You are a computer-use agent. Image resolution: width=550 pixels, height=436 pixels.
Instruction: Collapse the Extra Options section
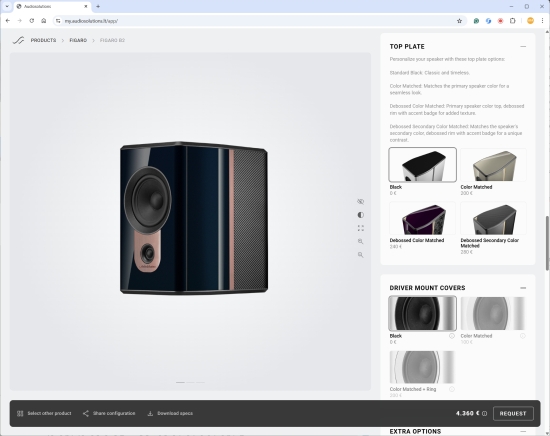pos(523,431)
